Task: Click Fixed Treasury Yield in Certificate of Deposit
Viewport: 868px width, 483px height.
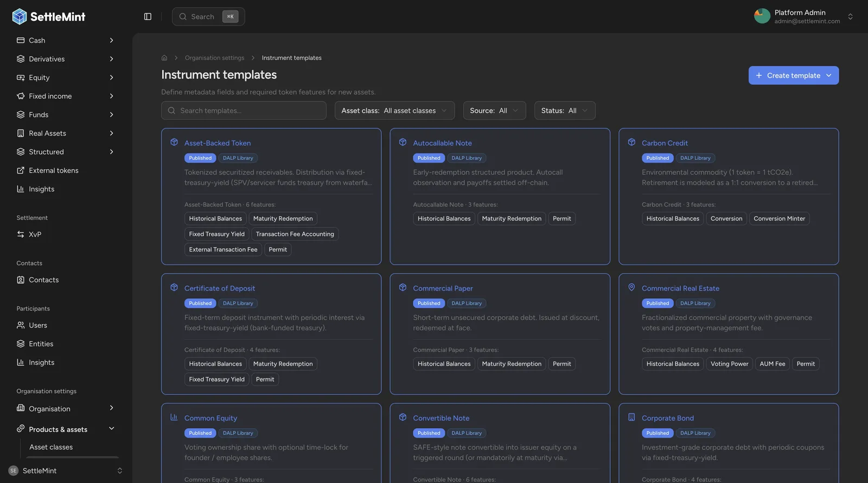Action: tap(216, 379)
